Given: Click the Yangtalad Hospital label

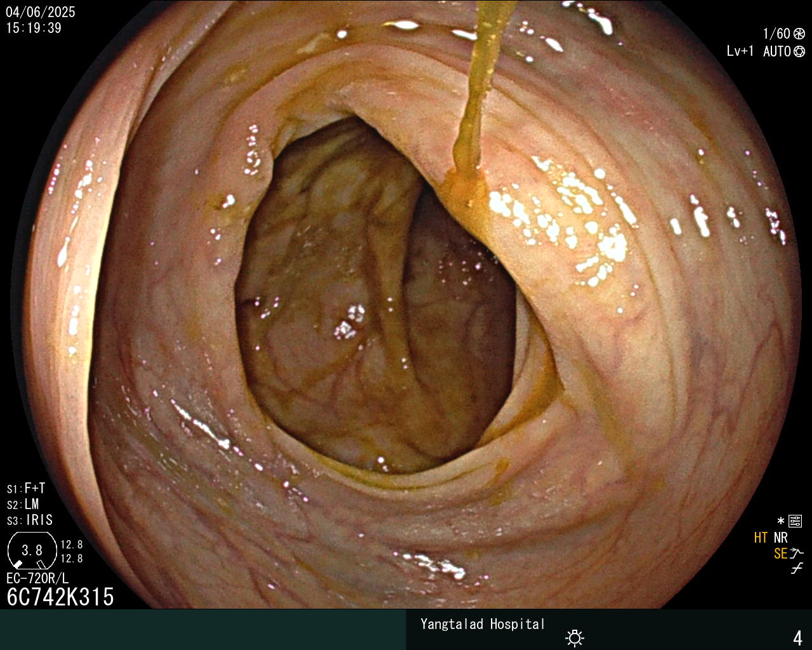Looking at the screenshot, I should point(483,624).
